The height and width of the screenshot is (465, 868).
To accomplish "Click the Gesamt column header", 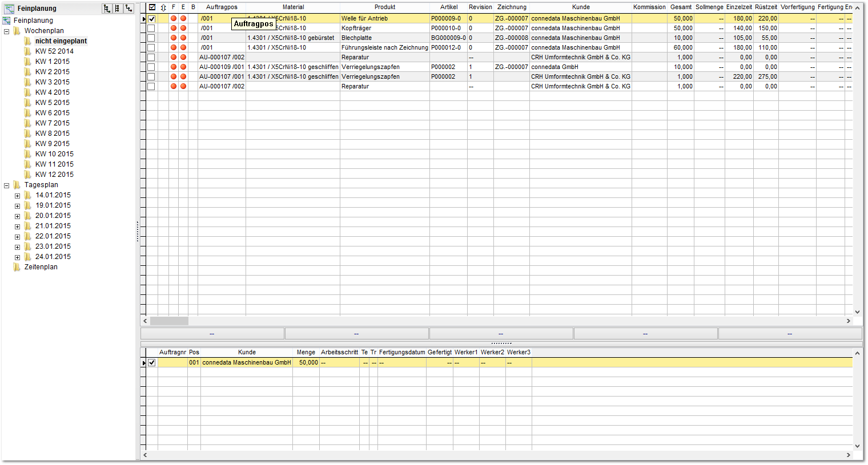I will pyautogui.click(x=681, y=7).
